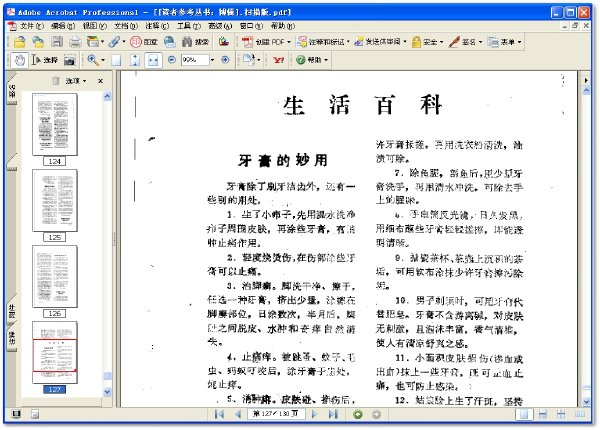
Task: Open the Window (窗口) menu
Action: [251, 26]
